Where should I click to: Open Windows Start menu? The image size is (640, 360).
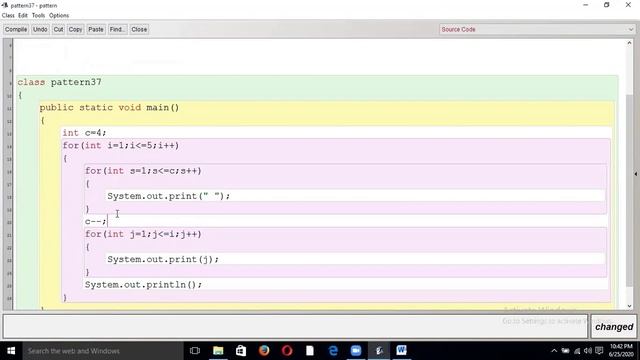[x=11, y=351]
